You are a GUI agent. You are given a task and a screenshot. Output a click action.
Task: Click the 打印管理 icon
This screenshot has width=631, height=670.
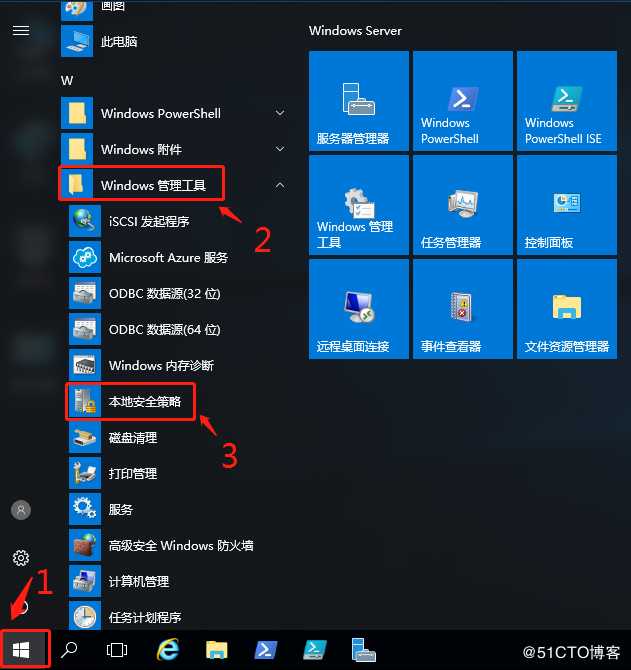point(85,473)
